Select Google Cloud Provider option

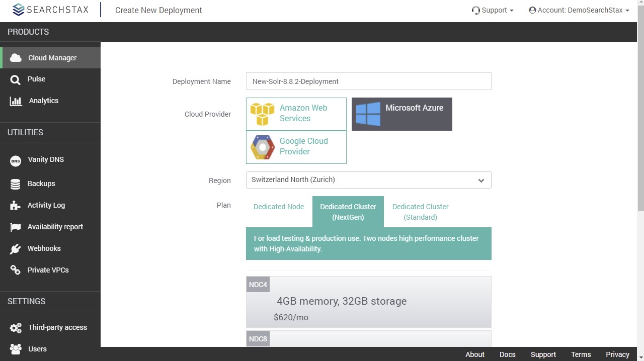point(296,147)
